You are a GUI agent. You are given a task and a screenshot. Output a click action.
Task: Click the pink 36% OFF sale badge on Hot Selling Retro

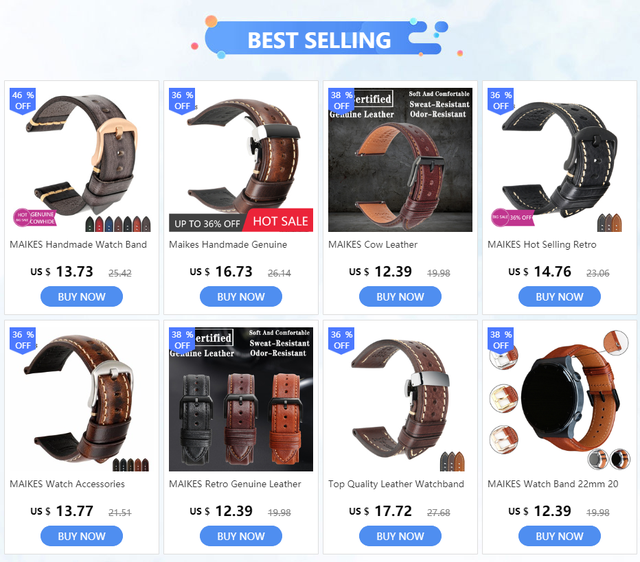coord(512,217)
